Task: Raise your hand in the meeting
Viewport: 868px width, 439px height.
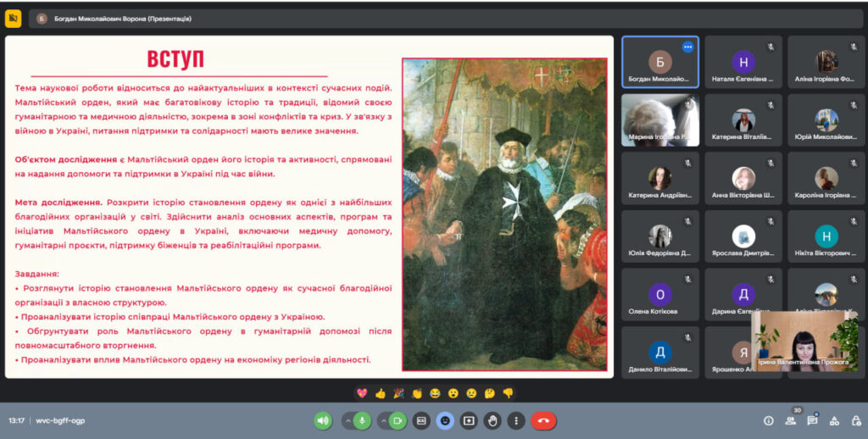Action: tap(492, 420)
